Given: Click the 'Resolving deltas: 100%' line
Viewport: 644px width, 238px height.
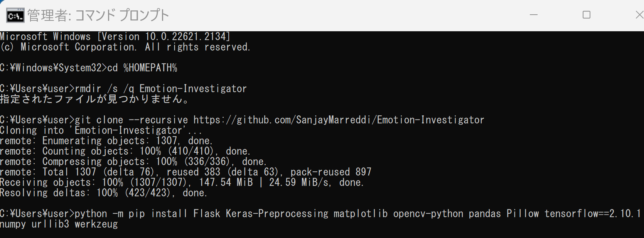Looking at the screenshot, I should [104, 193].
